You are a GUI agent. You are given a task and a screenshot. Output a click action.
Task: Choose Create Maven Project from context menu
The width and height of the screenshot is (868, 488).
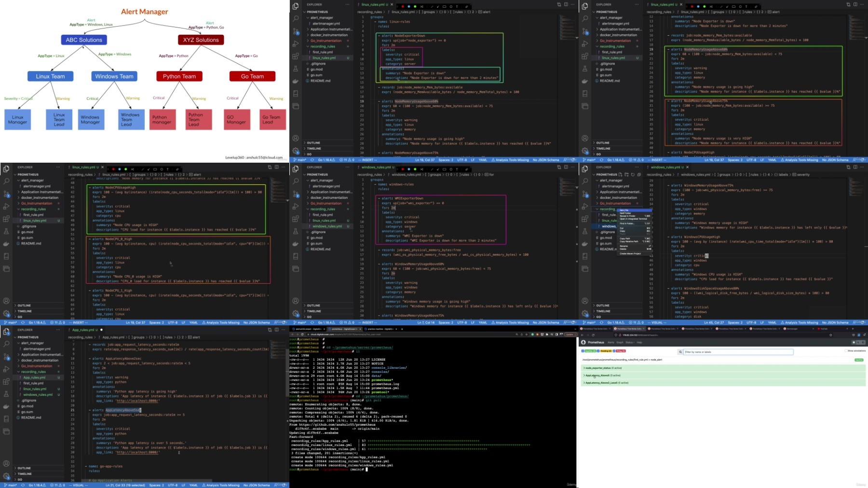634,253
